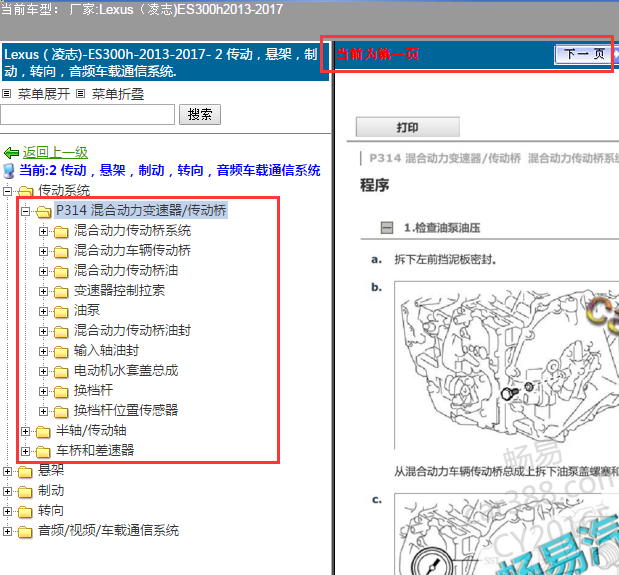
Task: Click the step c pressure gauge diagram
Action: pyautogui.click(x=506, y=534)
